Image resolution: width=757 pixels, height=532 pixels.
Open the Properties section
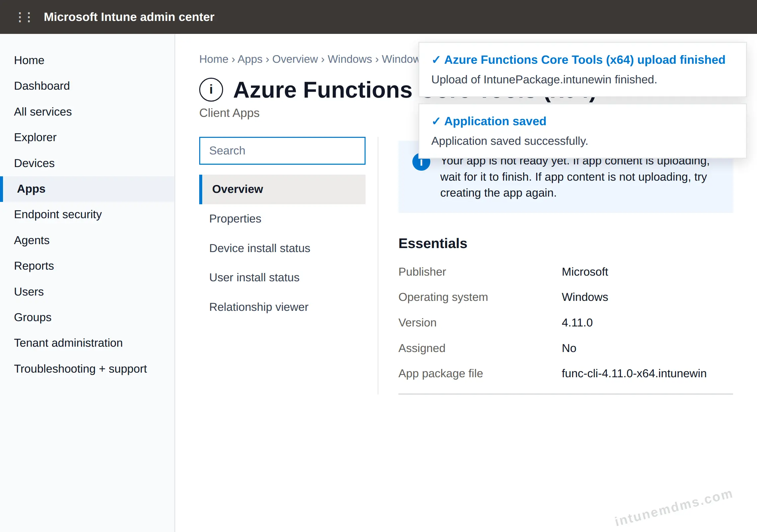click(x=235, y=219)
